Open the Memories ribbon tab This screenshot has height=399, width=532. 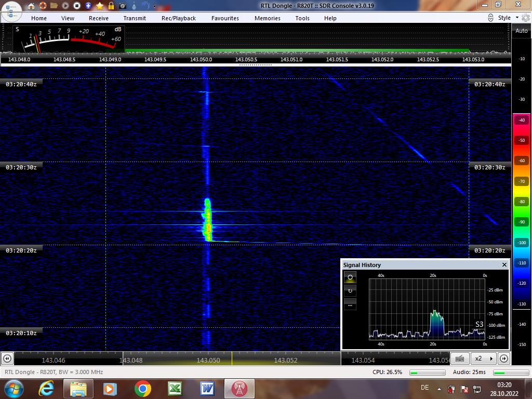pos(268,18)
